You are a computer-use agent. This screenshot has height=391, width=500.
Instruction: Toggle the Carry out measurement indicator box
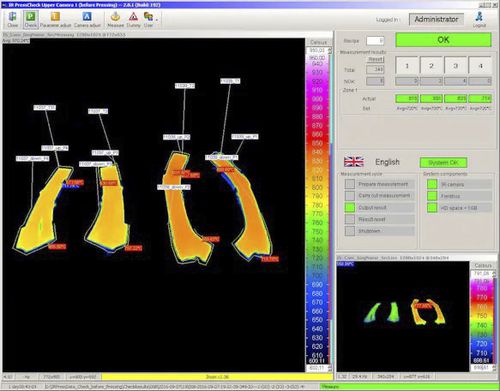[350, 195]
